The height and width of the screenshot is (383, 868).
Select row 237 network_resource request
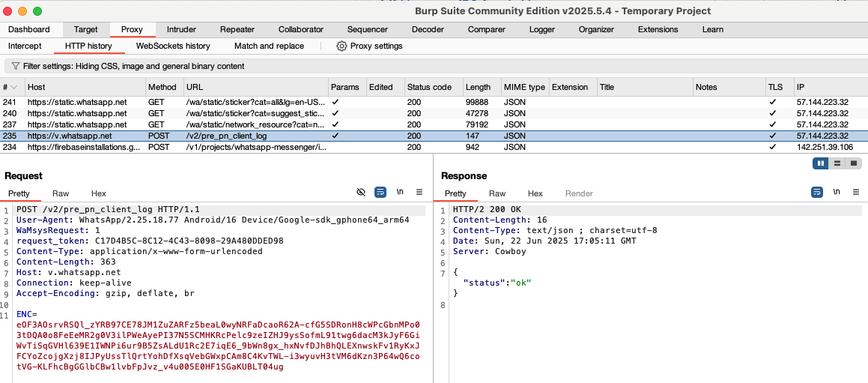coord(434,124)
